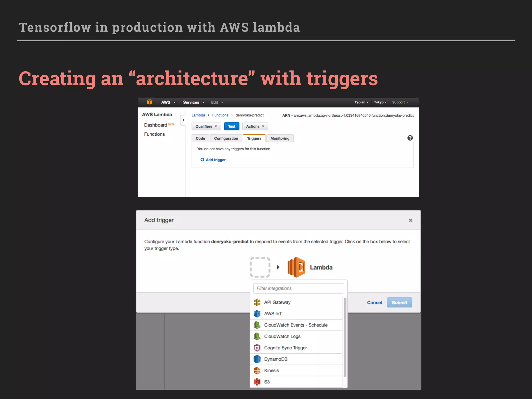Image resolution: width=532 pixels, height=399 pixels.
Task: Switch to the Monitoring tab
Action: (x=280, y=138)
